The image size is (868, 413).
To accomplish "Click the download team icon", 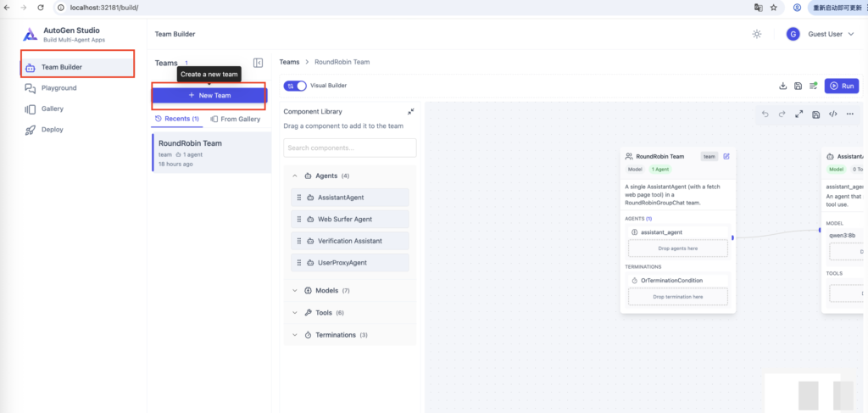I will (x=782, y=86).
